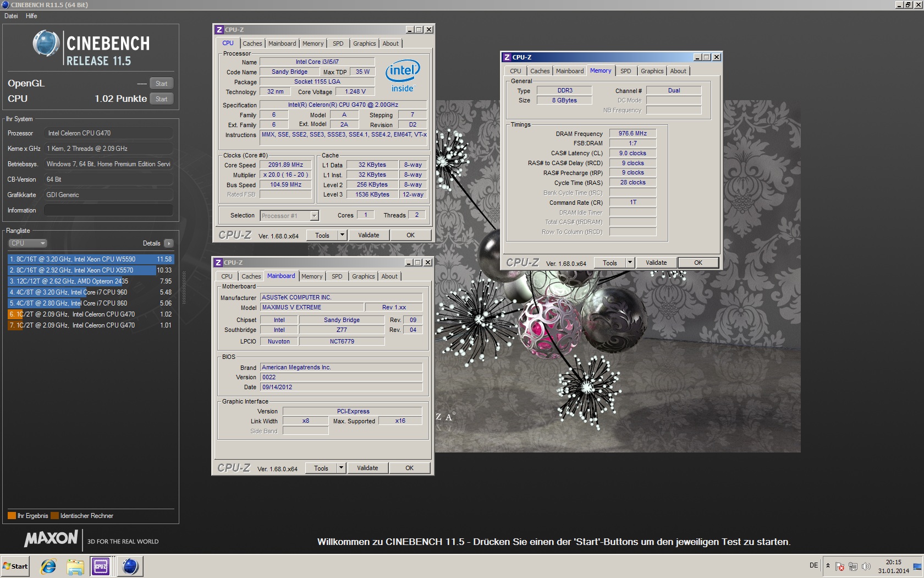Viewport: 924px width, 578px height.
Task: Open Windows Explorer folder taskbar icon
Action: click(x=75, y=566)
